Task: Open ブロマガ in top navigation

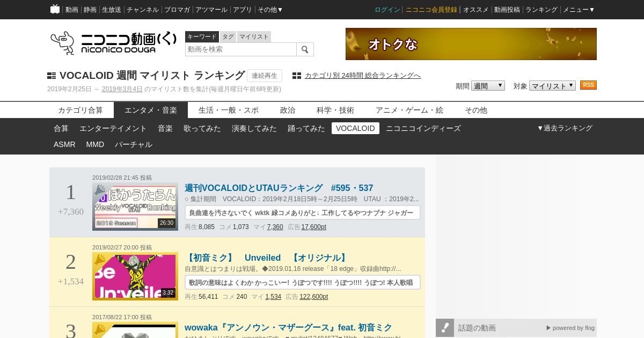Action: tap(177, 10)
